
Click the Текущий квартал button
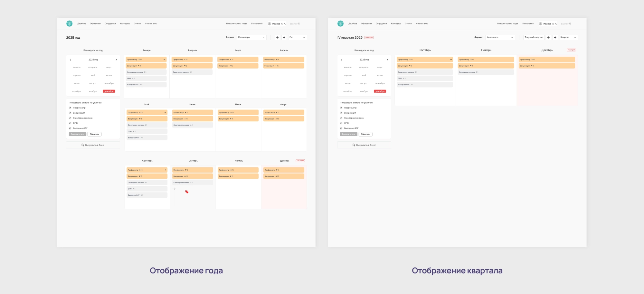point(534,37)
